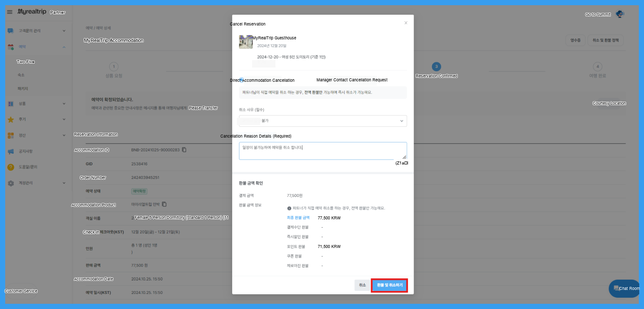Open the 패키지 submenu item
This screenshot has height=309, width=644.
23,88
